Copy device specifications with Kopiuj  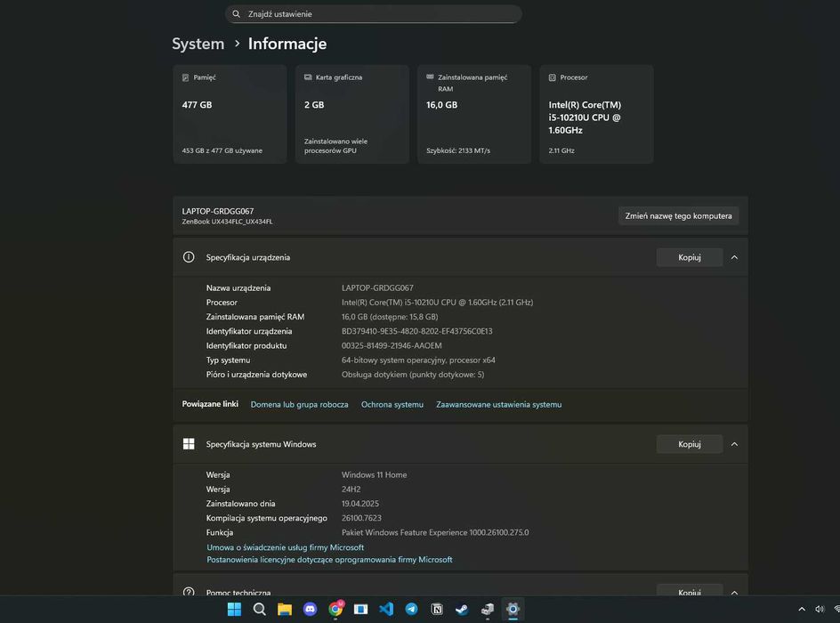click(x=690, y=257)
